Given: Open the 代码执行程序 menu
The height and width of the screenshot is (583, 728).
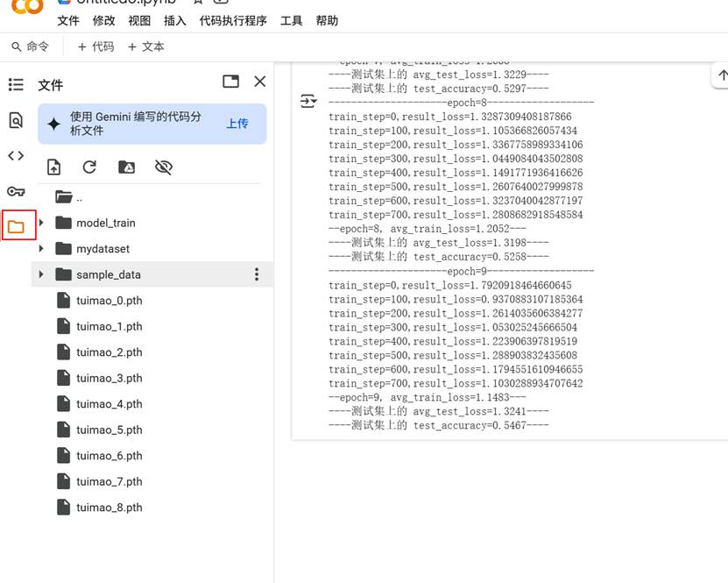Looking at the screenshot, I should pos(231,20).
